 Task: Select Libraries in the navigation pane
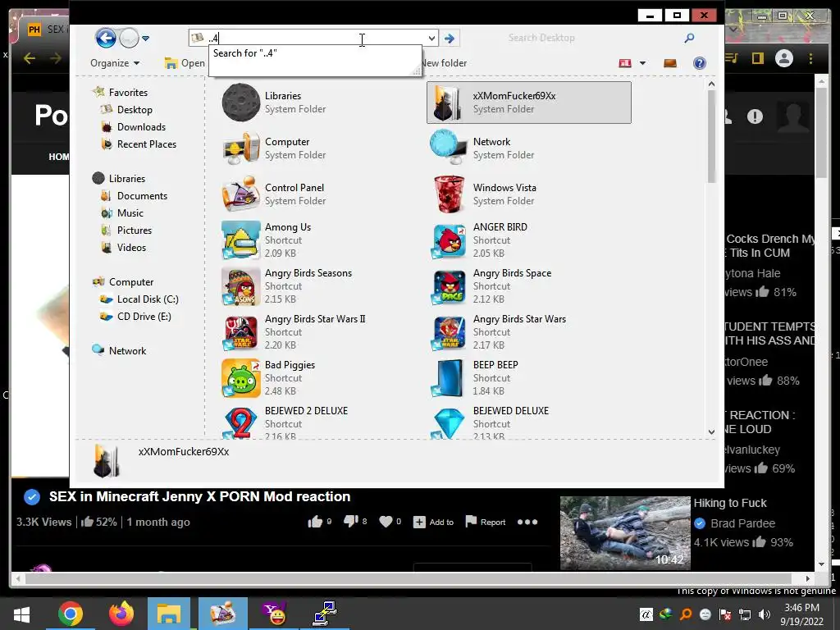127,178
